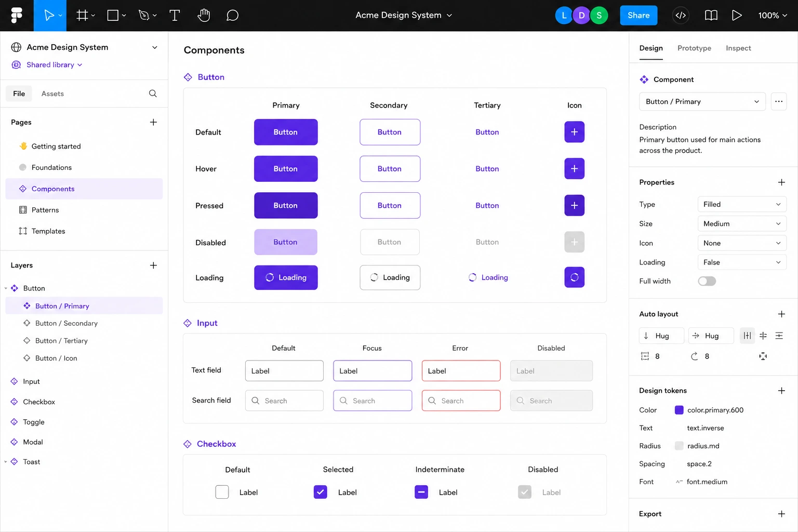This screenshot has width=798, height=532.
Task: Switch to the Assets tab
Action: (52, 94)
